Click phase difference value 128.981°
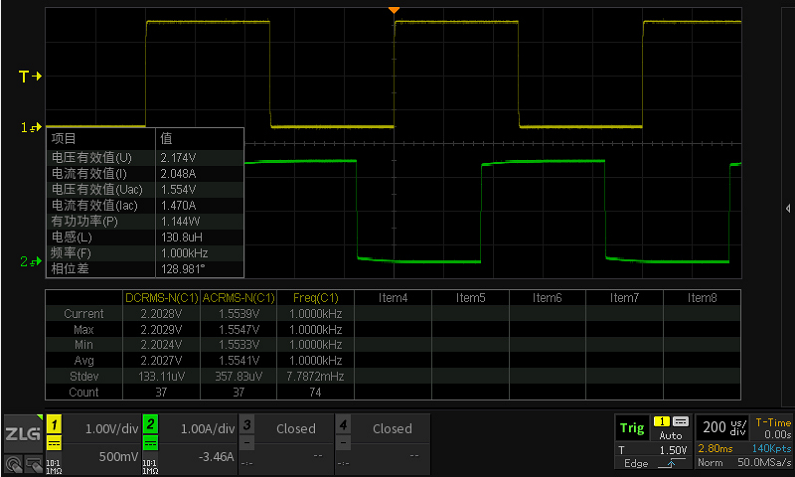 click(183, 269)
